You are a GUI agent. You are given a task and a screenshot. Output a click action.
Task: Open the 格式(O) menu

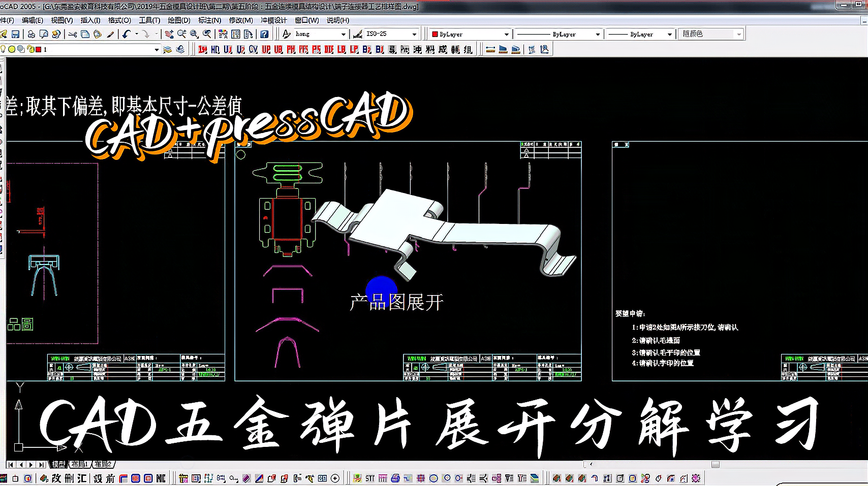(119, 20)
